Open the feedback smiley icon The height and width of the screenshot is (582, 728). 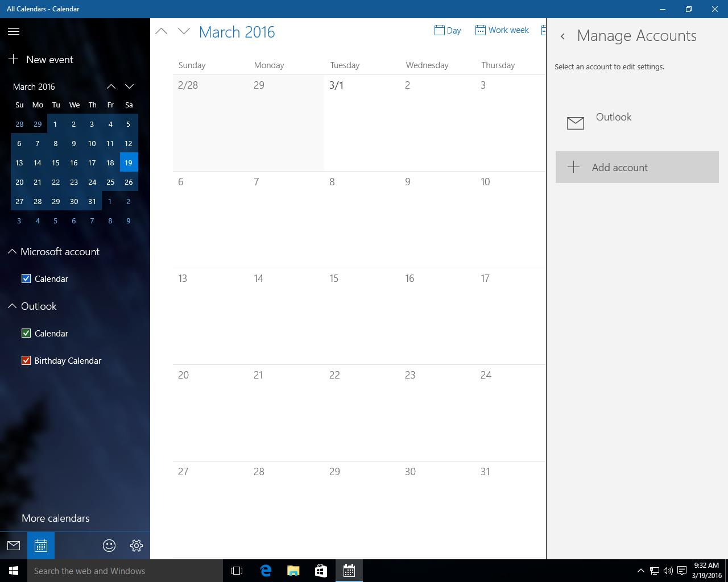[109, 546]
